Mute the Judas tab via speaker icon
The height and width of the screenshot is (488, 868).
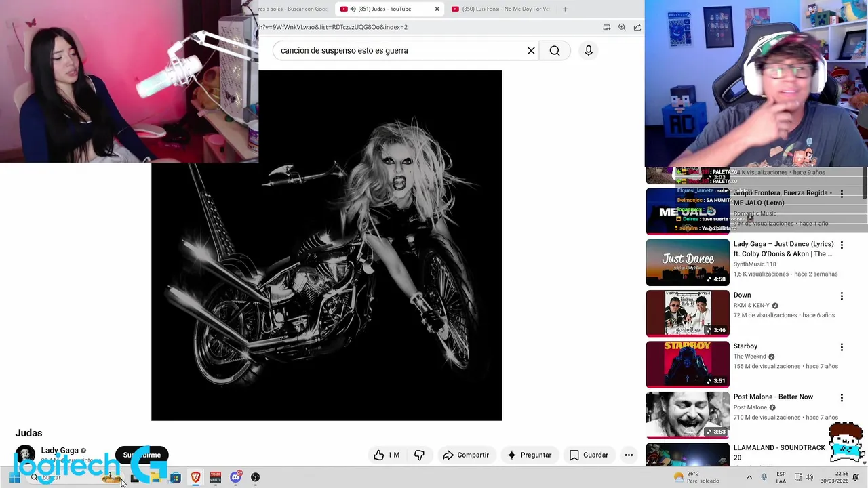pyautogui.click(x=353, y=9)
